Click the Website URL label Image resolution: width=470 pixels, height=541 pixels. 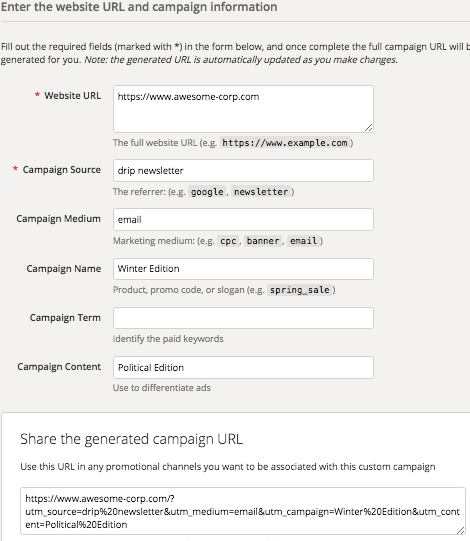(72, 96)
